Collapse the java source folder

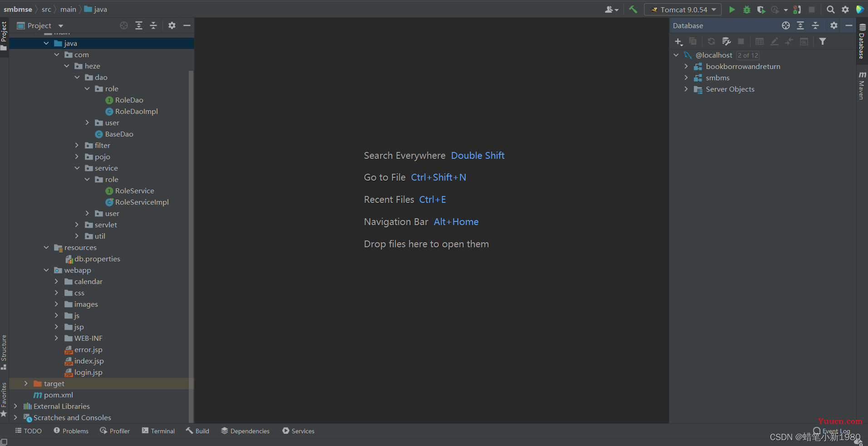coord(46,43)
